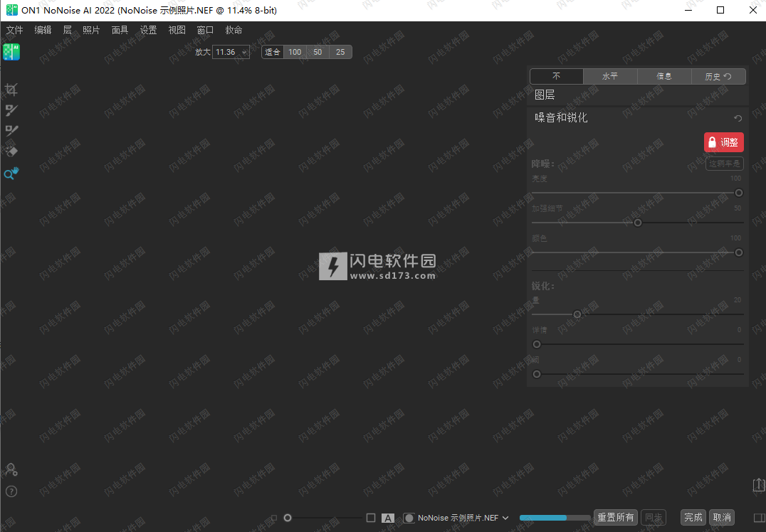Adjust the 颜色 color noise slider handle
Image resolution: width=766 pixels, height=532 pixels.
pyautogui.click(x=739, y=252)
